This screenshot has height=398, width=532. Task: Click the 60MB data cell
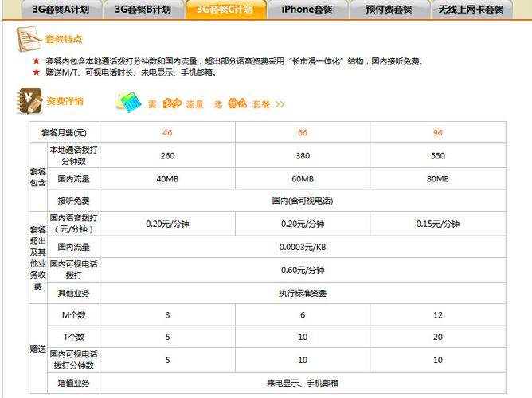303,178
